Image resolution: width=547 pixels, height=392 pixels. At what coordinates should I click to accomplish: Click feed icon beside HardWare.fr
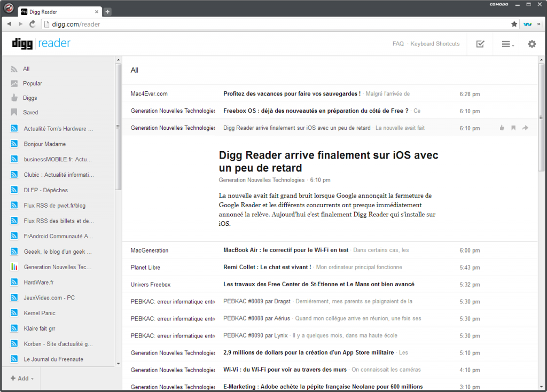click(14, 282)
